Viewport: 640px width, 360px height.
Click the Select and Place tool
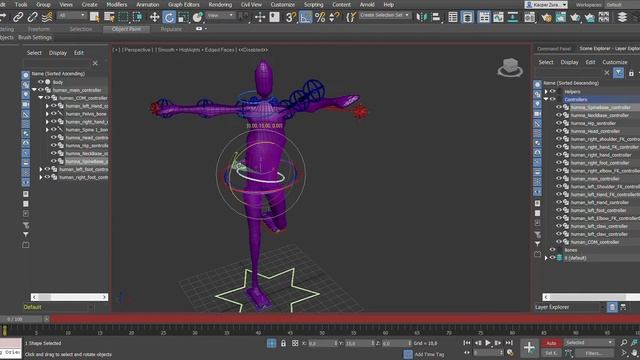198,17
